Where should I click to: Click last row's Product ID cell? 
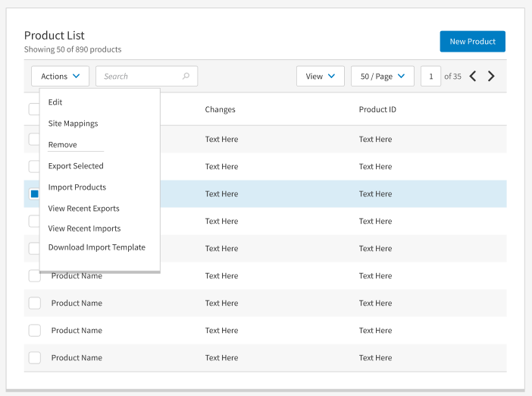pyautogui.click(x=375, y=358)
